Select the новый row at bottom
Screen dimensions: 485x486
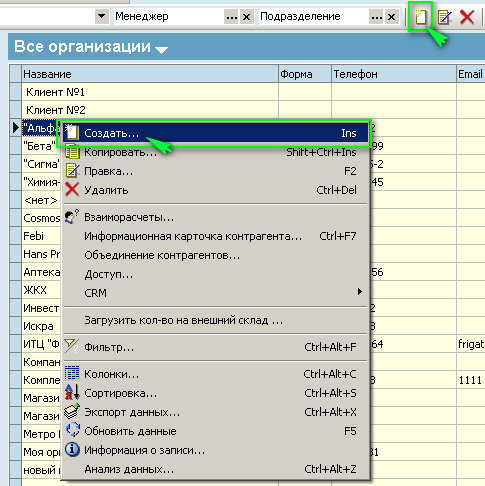click(x=42, y=470)
